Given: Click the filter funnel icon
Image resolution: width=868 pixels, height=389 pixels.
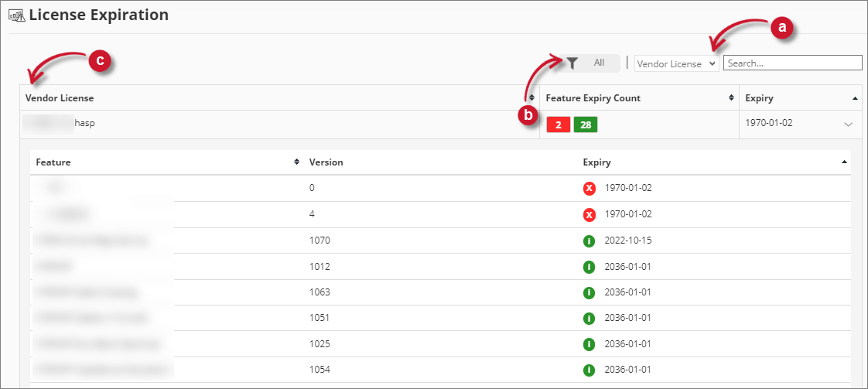Looking at the screenshot, I should point(572,63).
